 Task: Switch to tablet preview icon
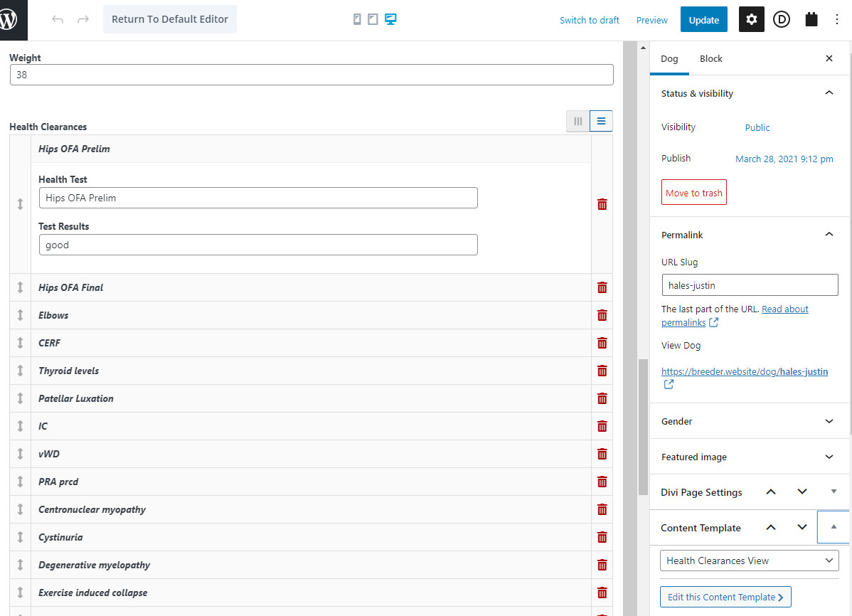point(373,20)
